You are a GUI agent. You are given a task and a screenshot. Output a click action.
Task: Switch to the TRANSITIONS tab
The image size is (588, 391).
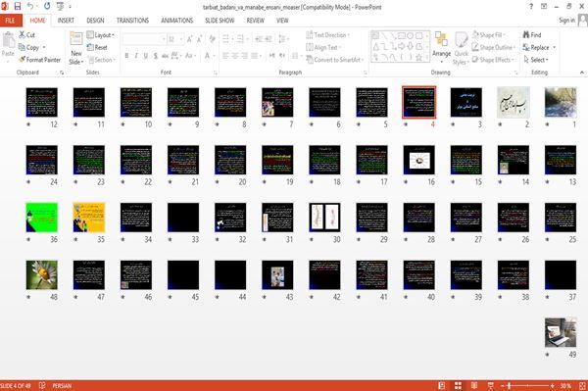[x=132, y=21]
